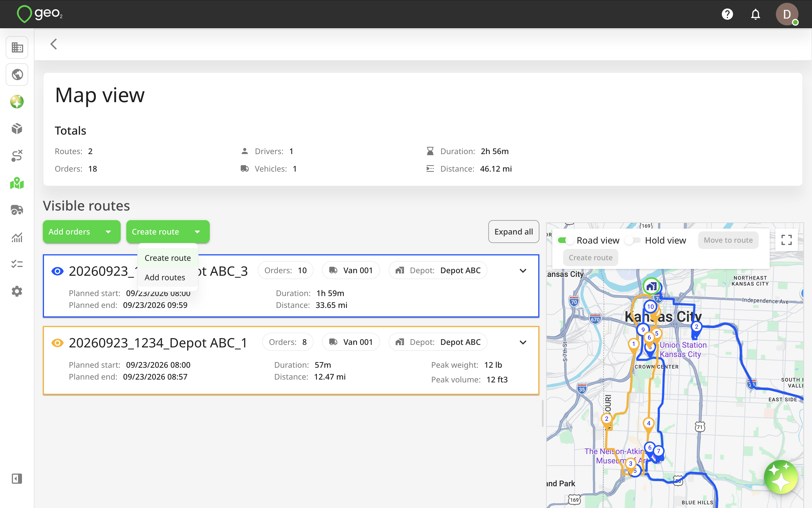
Task: Click Depot ABC chip in ABC_3 route
Action: point(438,270)
